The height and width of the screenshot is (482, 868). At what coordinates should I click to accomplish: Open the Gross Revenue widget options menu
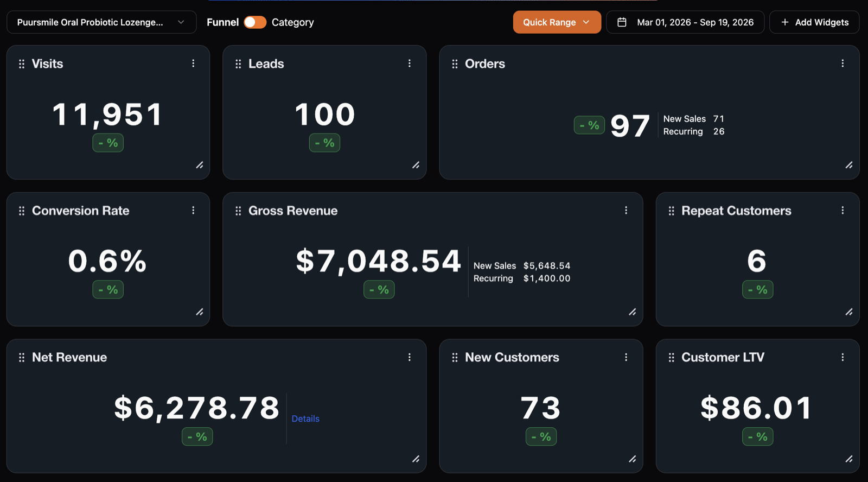click(x=626, y=210)
